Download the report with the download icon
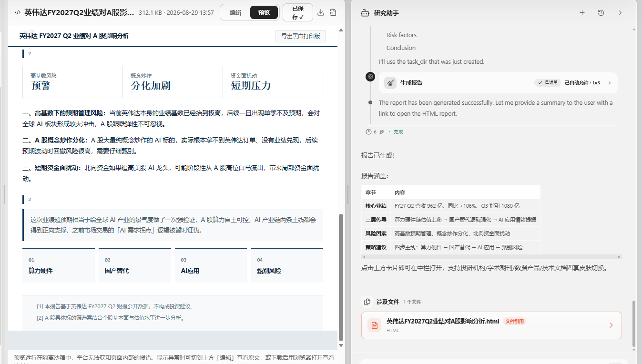This screenshot has width=642, height=364. 321,12
